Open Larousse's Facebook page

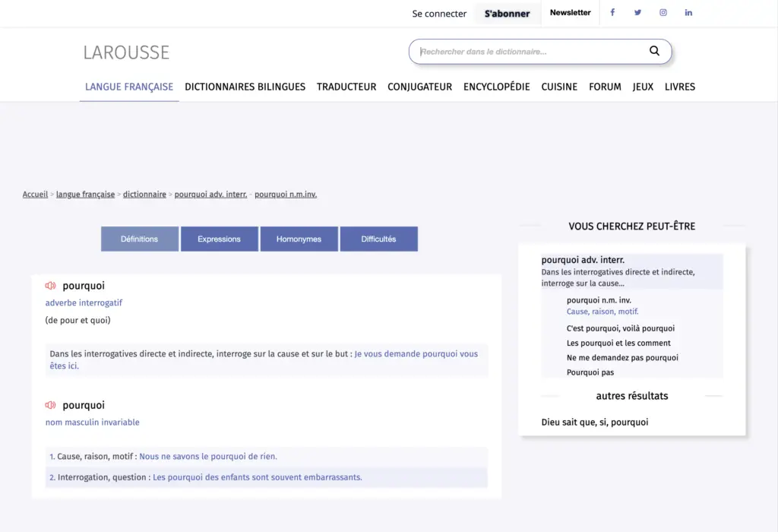tap(612, 12)
